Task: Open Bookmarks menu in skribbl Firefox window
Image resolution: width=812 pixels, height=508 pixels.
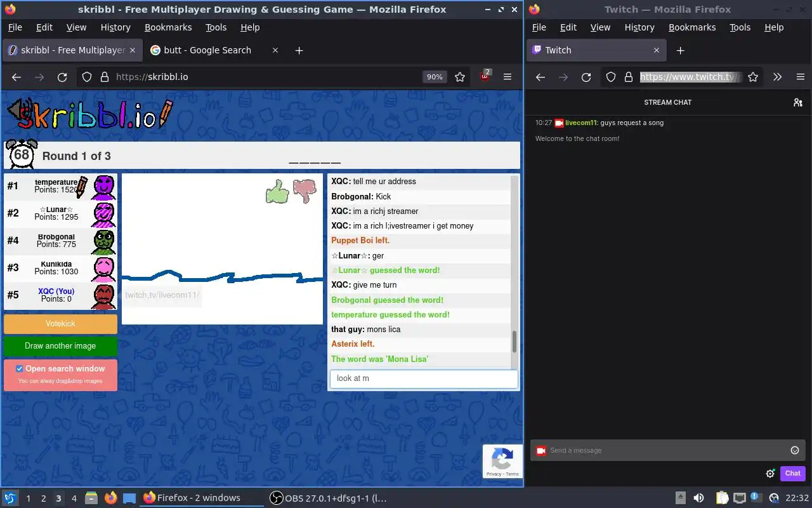Action: pyautogui.click(x=168, y=27)
